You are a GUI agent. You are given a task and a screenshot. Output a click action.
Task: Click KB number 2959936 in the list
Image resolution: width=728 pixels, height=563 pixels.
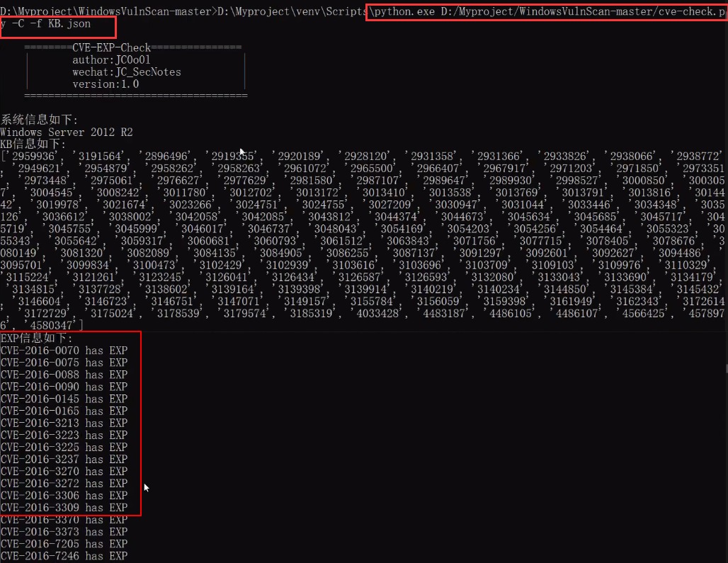pos(34,157)
